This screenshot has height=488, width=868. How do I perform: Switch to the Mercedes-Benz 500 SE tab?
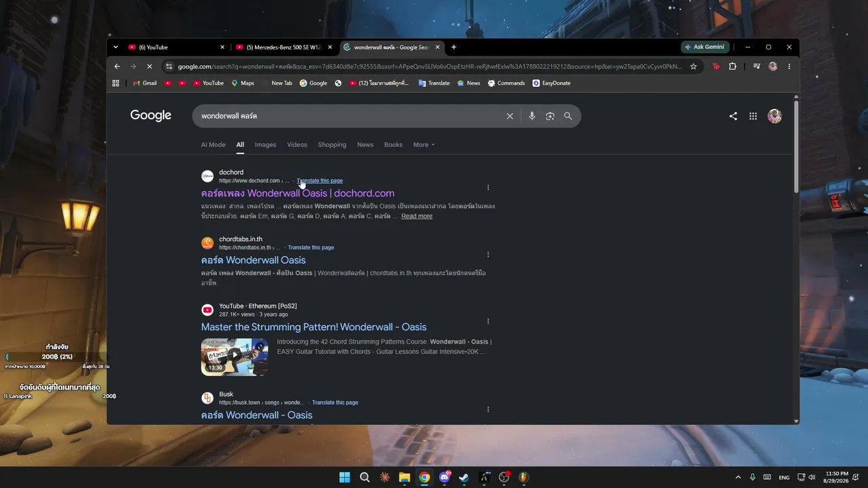(284, 47)
